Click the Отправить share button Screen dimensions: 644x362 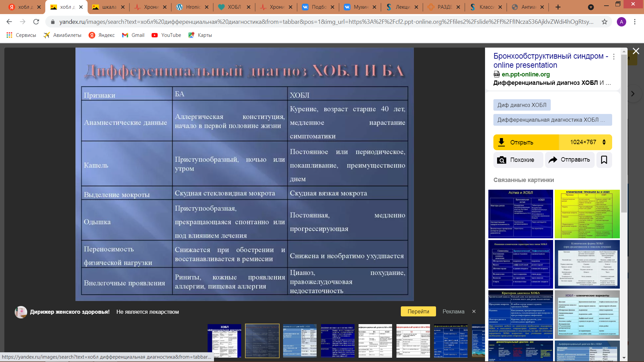pyautogui.click(x=569, y=160)
